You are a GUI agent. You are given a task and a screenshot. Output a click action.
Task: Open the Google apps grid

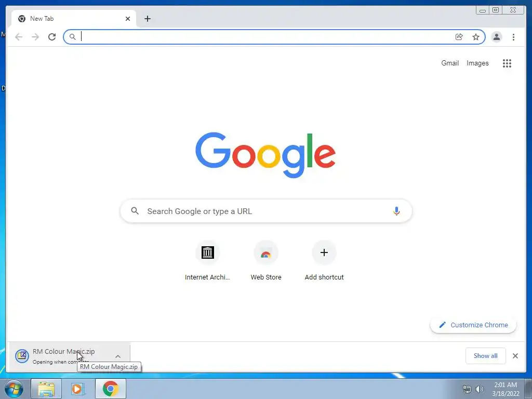point(507,63)
